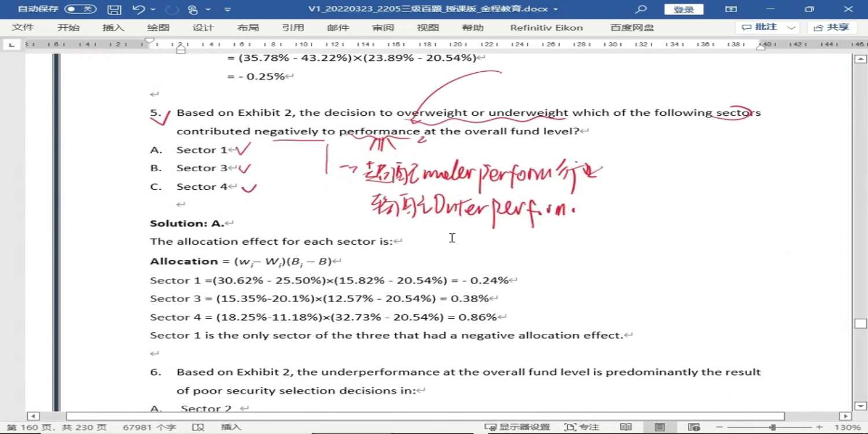Image resolution: width=868 pixels, height=434 pixels.
Task: Click the 插入 insert mode indicator
Action: [x=231, y=427]
